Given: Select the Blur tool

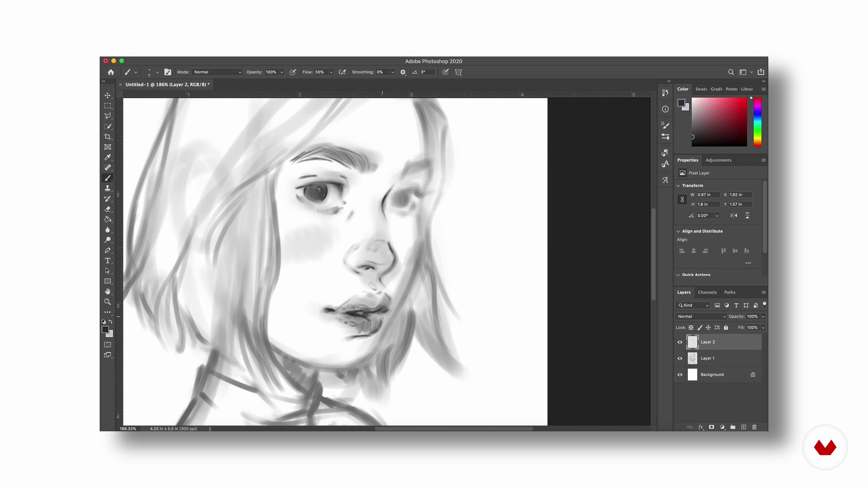Looking at the screenshot, I should pyautogui.click(x=108, y=230).
